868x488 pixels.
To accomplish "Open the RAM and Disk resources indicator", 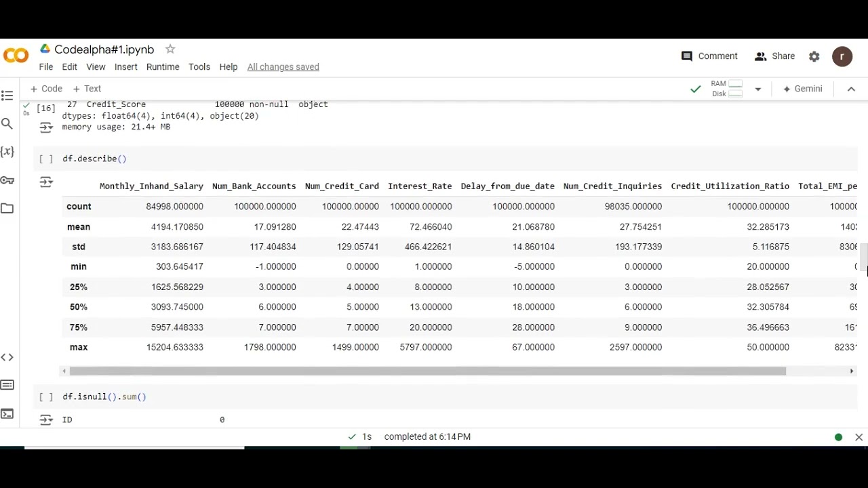I will pyautogui.click(x=727, y=89).
